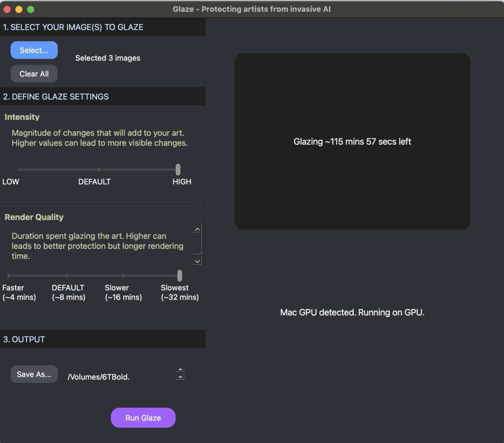Click the Render Quality slider handle at Slowest

pos(180,275)
